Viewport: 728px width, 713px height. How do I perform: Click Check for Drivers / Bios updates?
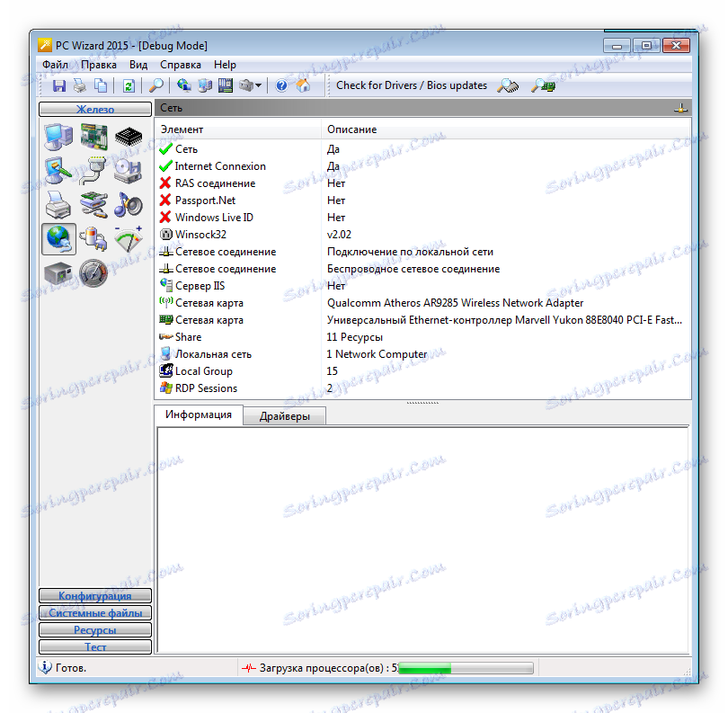point(412,85)
